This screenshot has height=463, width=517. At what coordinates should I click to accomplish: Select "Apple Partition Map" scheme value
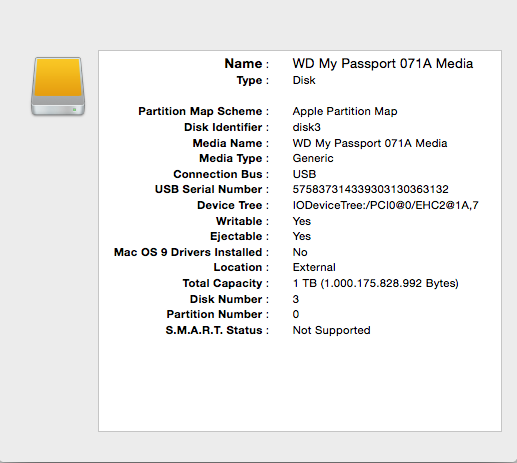click(x=345, y=111)
